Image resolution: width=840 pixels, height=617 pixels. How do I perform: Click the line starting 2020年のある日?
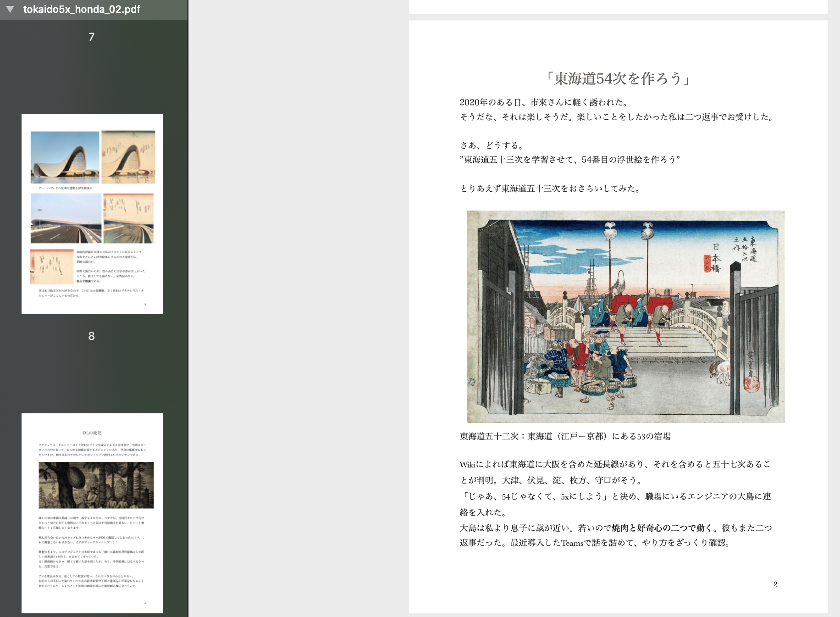pos(544,102)
